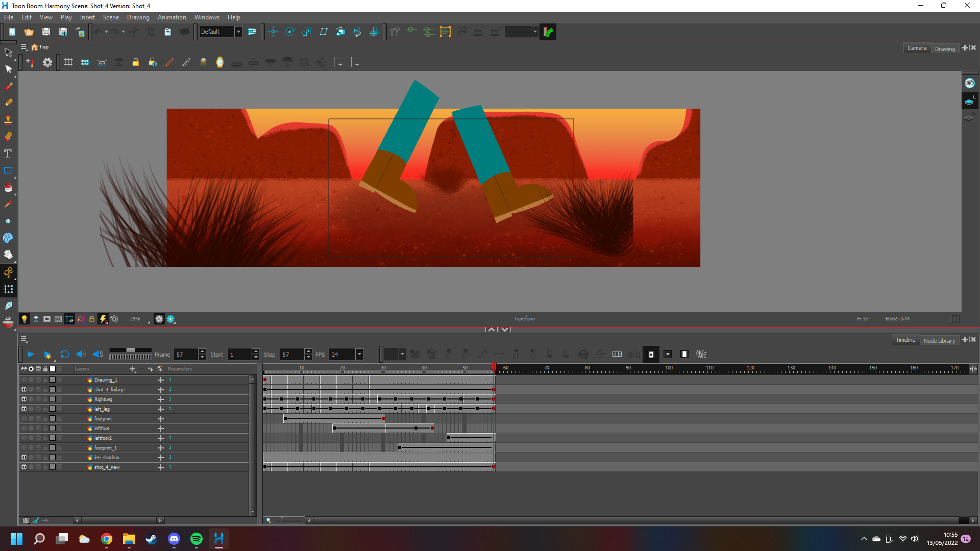Select the Rotate tool in animation toolbar
The height and width of the screenshot is (551, 980).
(x=290, y=32)
